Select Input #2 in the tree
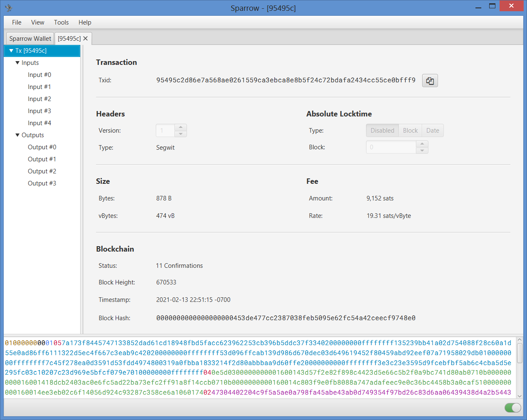 point(39,99)
